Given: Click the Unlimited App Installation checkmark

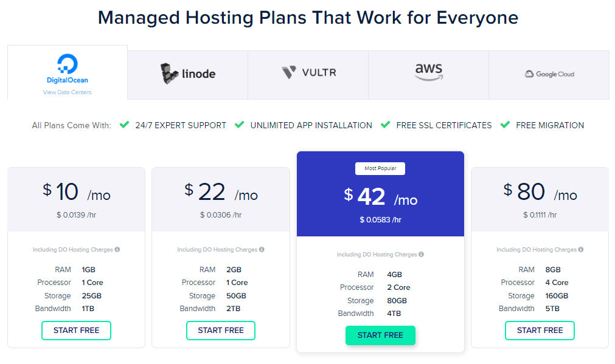Looking at the screenshot, I should click(x=239, y=125).
